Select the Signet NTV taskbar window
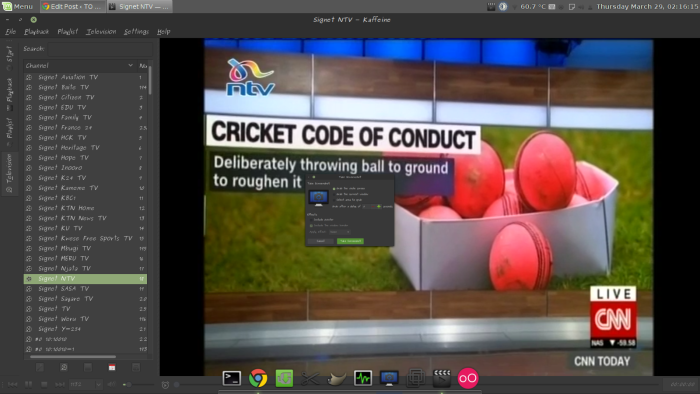This screenshot has height=394, width=700. click(x=139, y=7)
